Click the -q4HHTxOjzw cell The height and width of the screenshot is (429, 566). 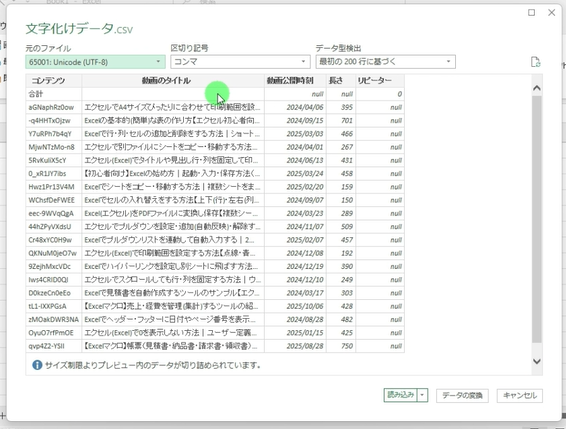pyautogui.click(x=54, y=121)
